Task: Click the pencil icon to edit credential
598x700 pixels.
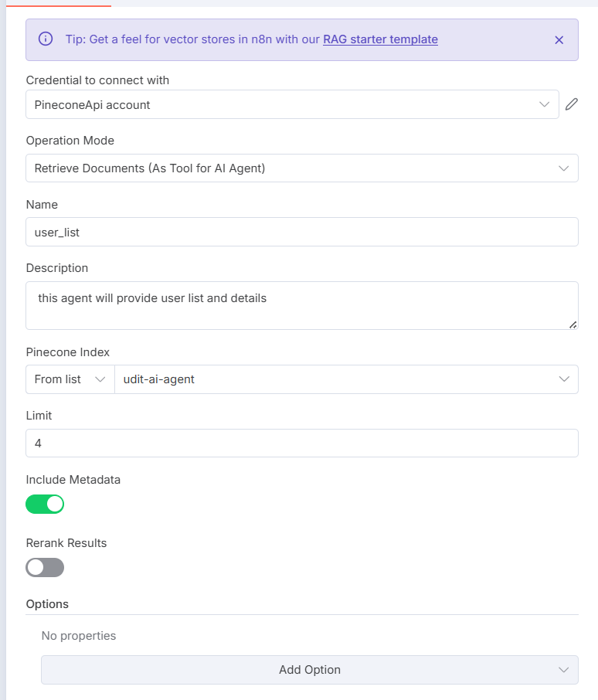Action: pos(572,104)
